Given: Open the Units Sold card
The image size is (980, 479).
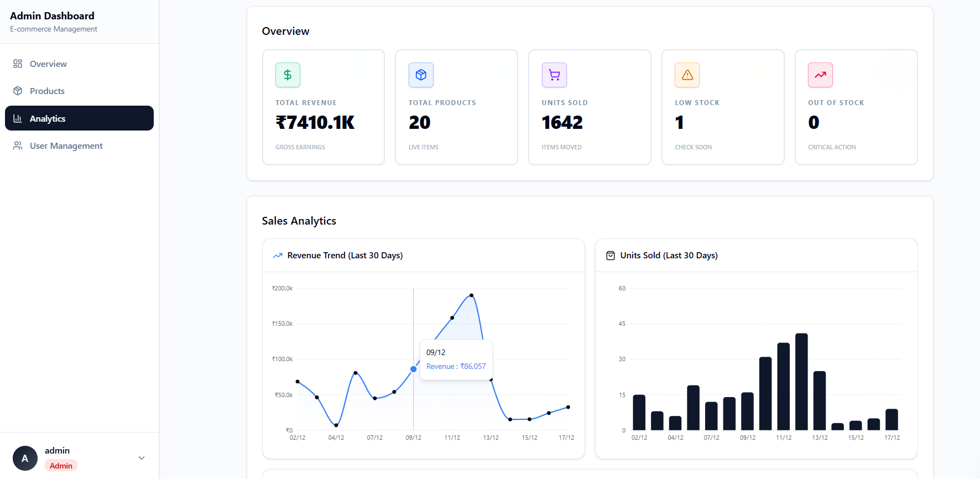Looking at the screenshot, I should (590, 107).
